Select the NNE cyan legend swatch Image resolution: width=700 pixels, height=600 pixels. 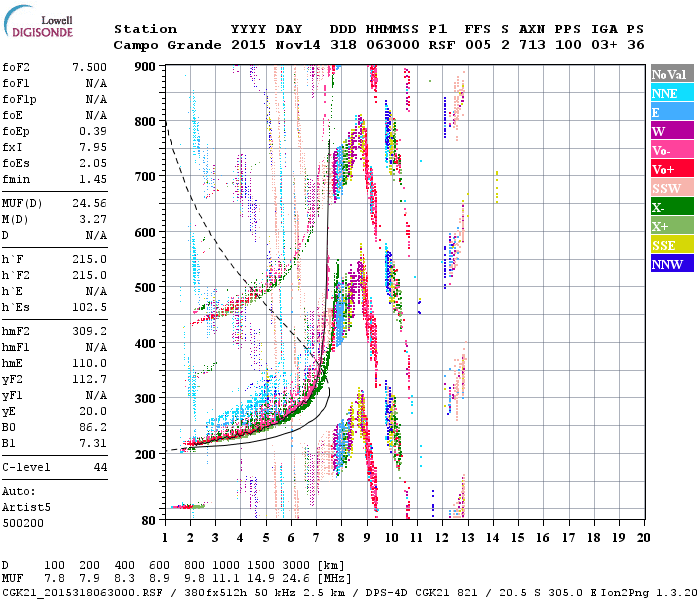(672, 93)
